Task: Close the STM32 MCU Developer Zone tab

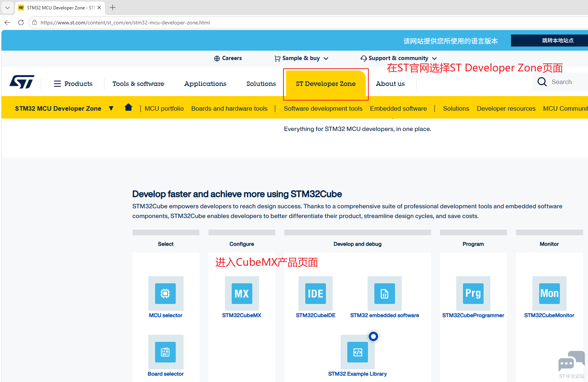Action: click(x=99, y=8)
